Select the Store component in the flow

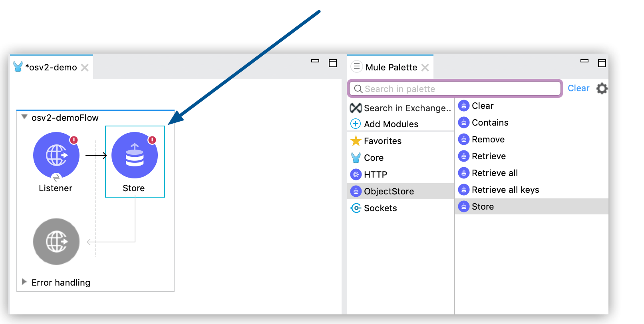click(x=135, y=156)
